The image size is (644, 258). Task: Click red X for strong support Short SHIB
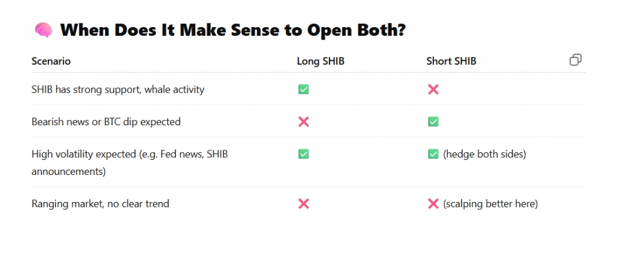point(433,89)
